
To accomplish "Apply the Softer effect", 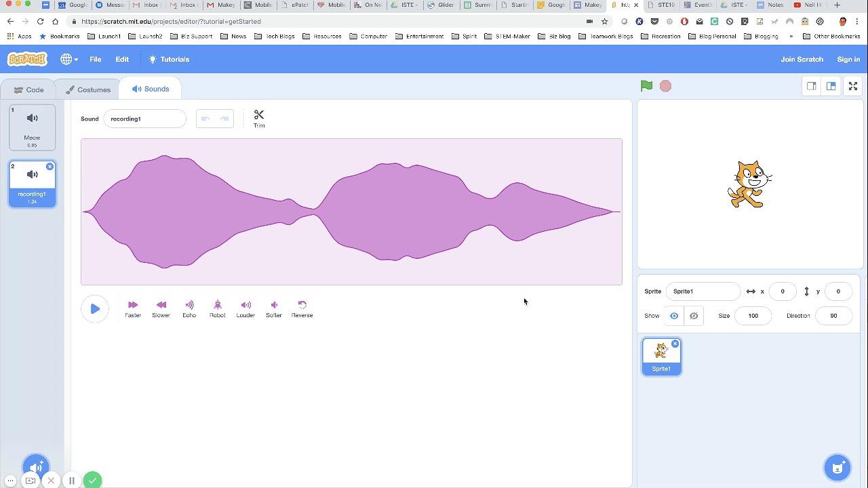I will 273,308.
